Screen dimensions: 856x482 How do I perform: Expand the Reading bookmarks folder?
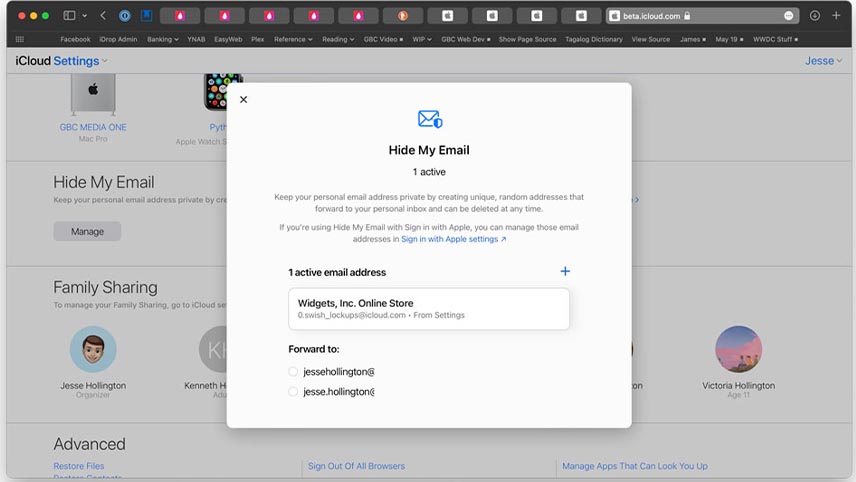click(x=338, y=39)
